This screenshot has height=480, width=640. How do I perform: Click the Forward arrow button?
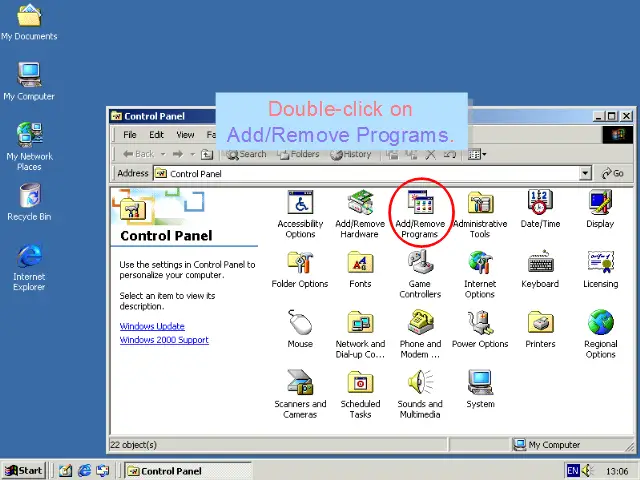click(178, 154)
